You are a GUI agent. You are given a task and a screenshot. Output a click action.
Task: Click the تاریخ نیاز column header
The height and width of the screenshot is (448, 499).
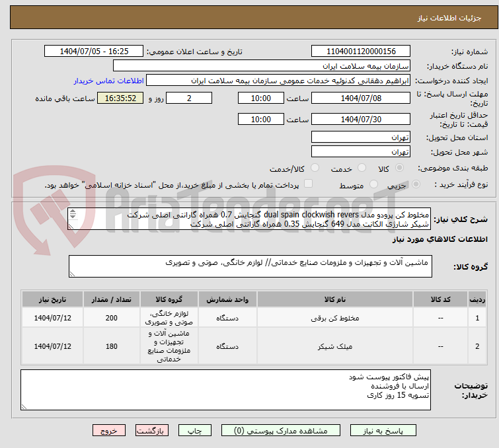click(52, 299)
